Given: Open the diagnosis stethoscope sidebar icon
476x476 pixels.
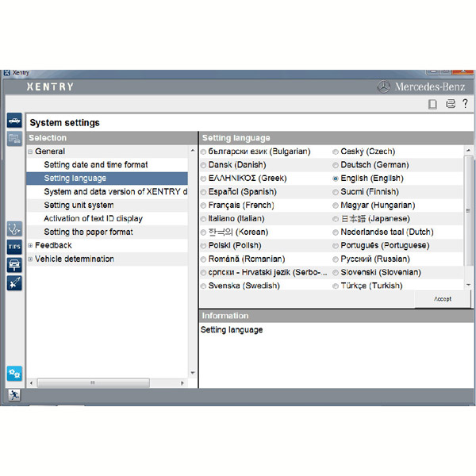Looking at the screenshot, I should 14,229.
